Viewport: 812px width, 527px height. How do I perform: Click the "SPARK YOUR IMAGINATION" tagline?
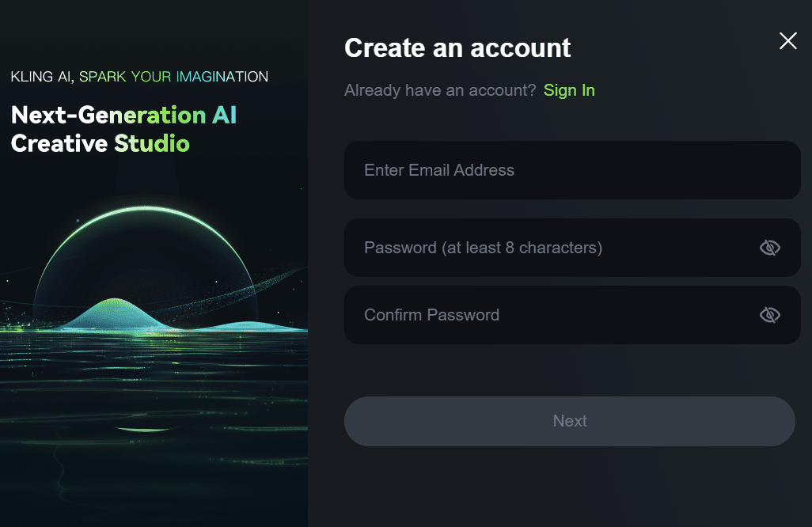point(174,77)
